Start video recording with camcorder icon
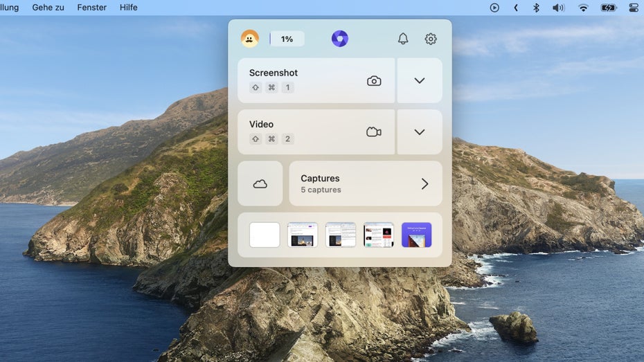644x362 pixels. click(374, 132)
